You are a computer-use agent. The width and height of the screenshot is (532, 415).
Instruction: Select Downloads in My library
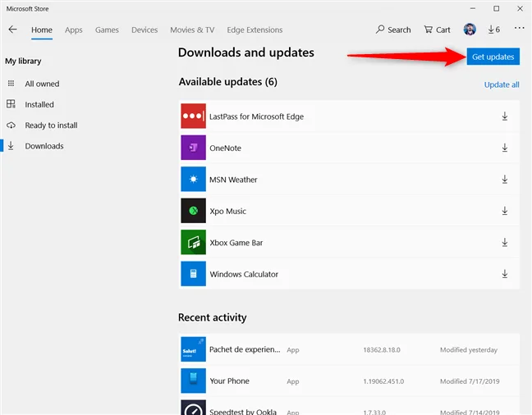(x=44, y=146)
